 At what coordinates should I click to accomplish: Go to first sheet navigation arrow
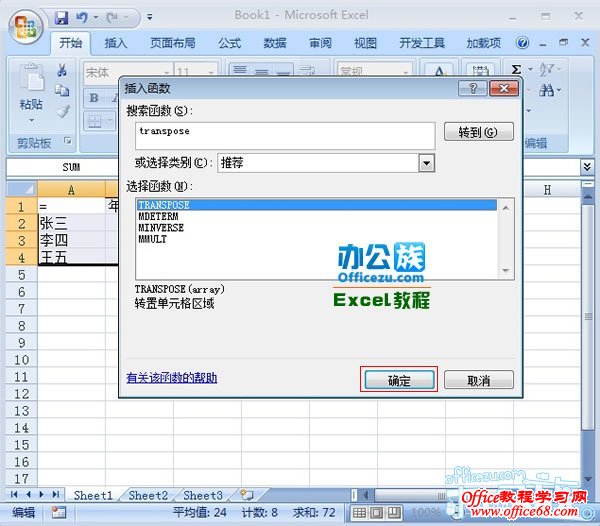click(15, 495)
